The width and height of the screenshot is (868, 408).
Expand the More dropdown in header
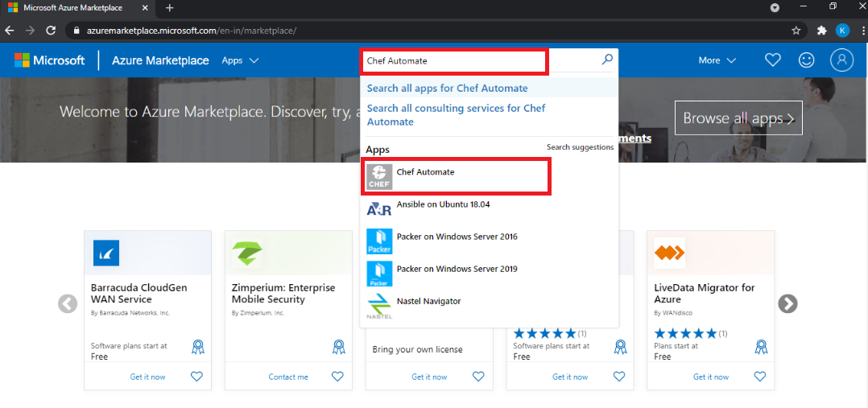point(717,60)
